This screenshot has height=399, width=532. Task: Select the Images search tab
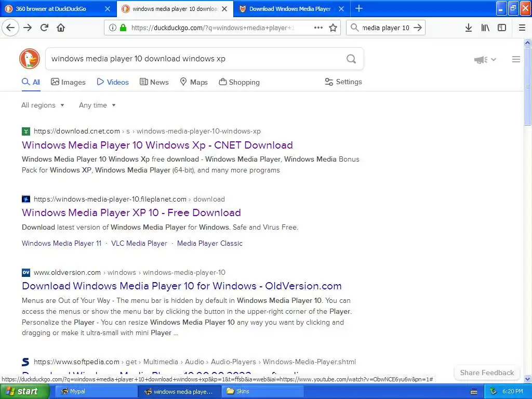(x=68, y=82)
